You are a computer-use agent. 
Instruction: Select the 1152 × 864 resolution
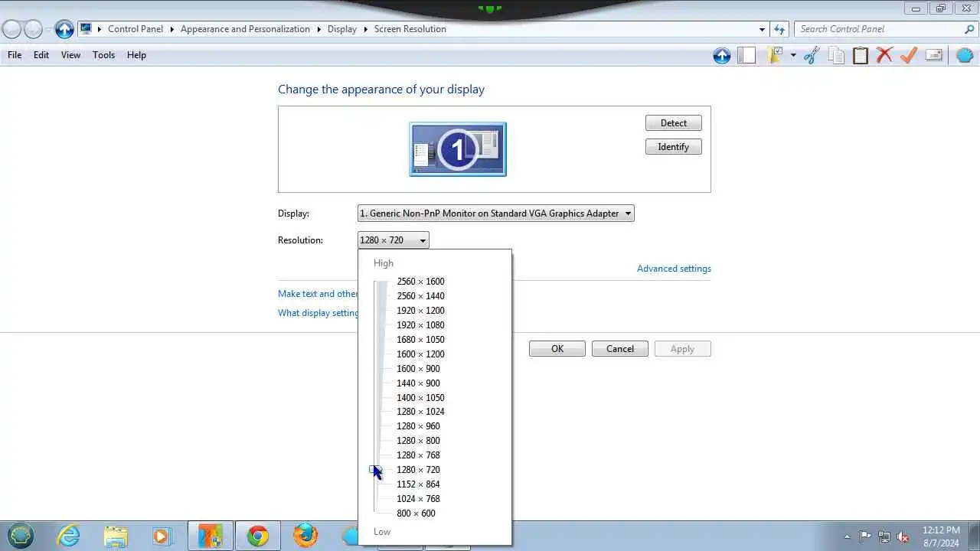click(418, 484)
